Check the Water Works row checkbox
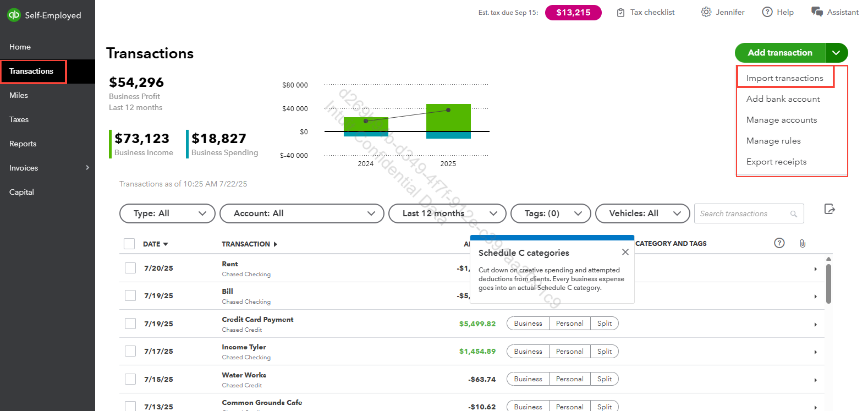The height and width of the screenshot is (411, 868). click(x=130, y=379)
